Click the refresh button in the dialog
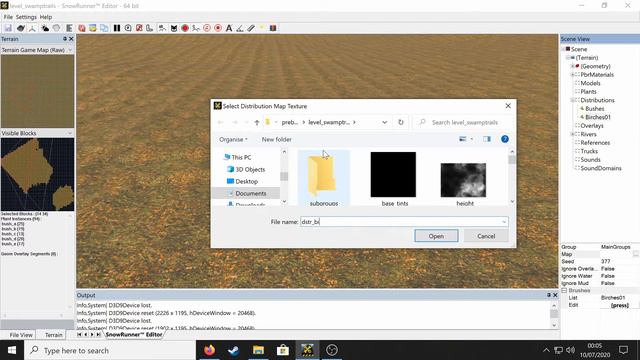Screen dimensions: 640x360 (401, 122)
